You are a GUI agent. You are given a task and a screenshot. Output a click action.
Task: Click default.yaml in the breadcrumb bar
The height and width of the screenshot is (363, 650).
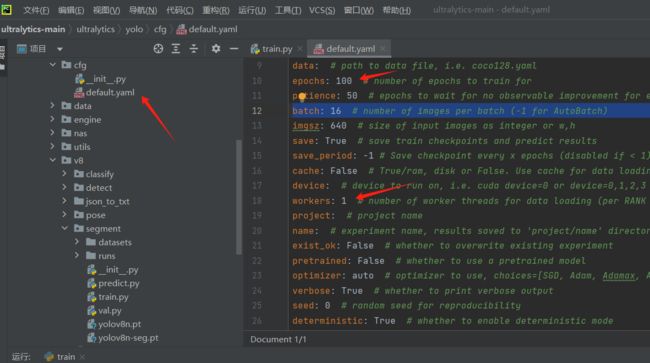pos(207,29)
